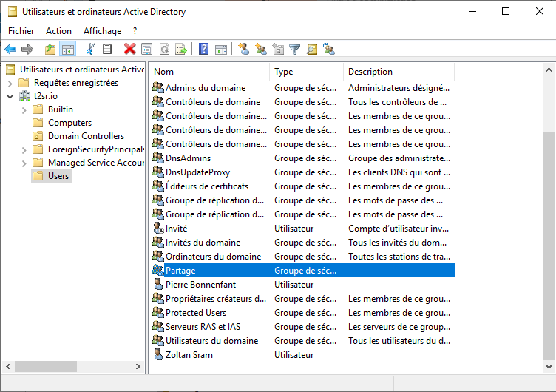Select Serveurs RAS et IAS group
Screen dimensions: 556x392
pos(203,327)
